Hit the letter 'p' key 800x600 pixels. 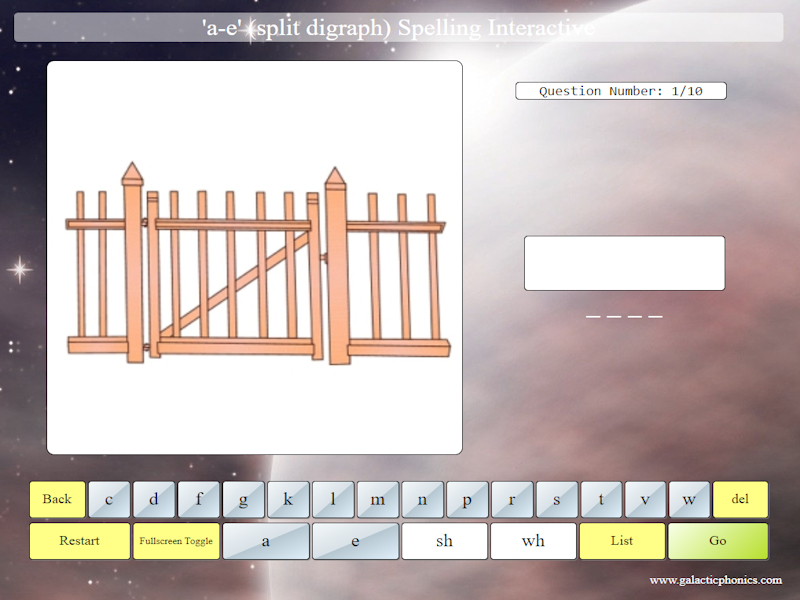(467, 499)
